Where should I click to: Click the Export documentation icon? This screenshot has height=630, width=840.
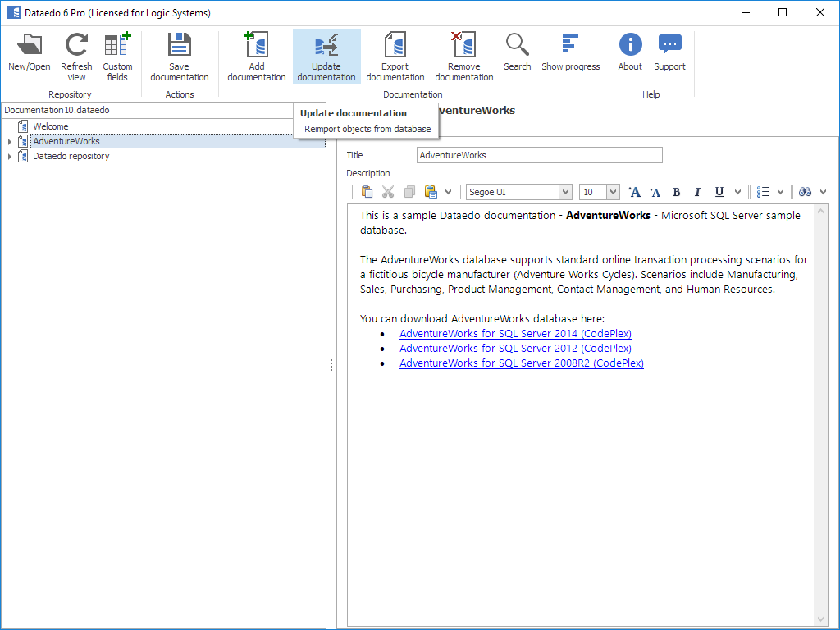pos(395,46)
